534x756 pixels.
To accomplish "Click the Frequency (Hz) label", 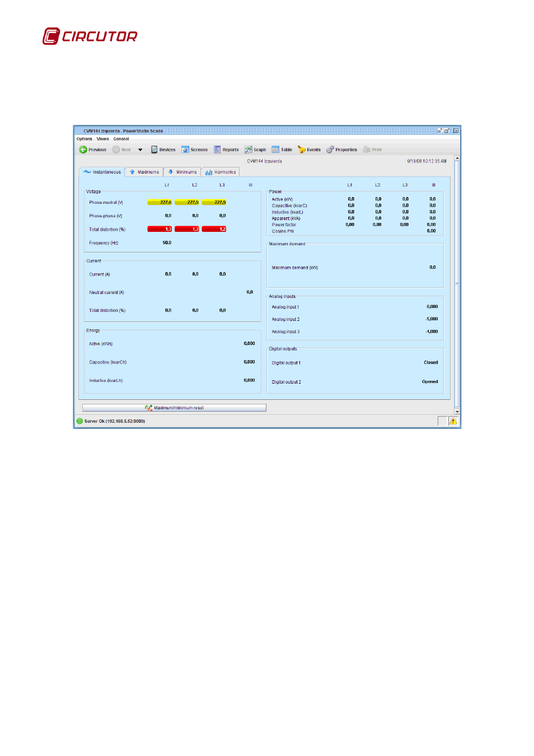I will (x=104, y=242).
